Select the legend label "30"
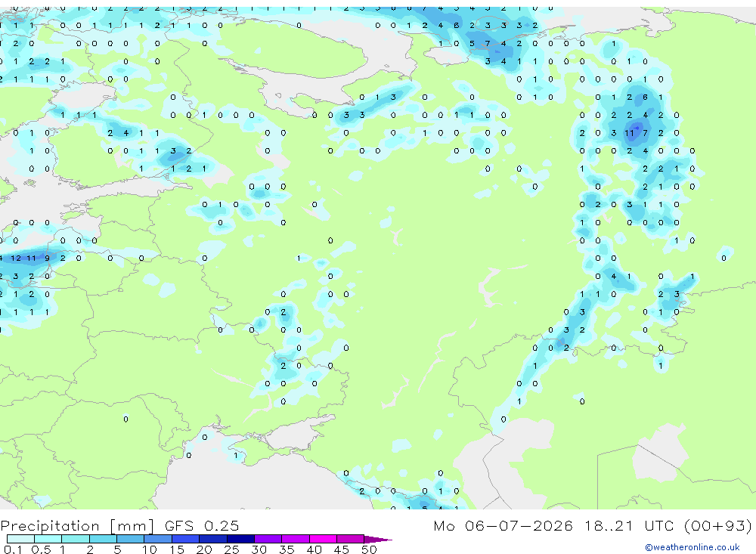Viewport: 756px width, 554px height. coord(259,549)
